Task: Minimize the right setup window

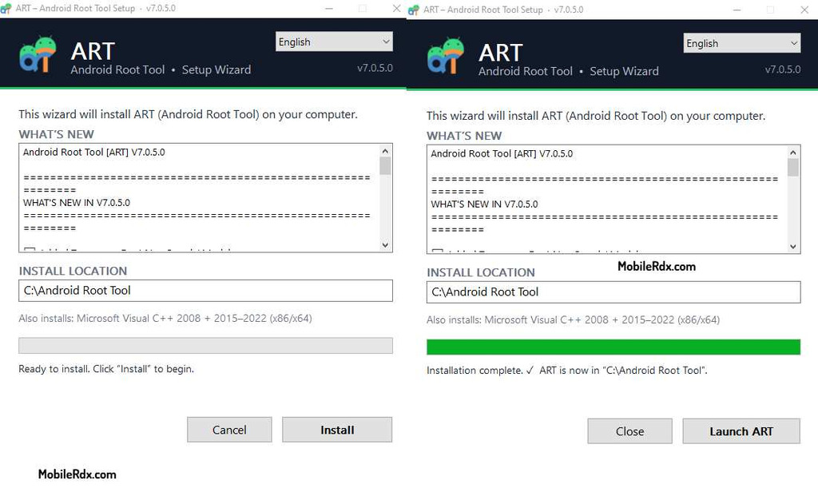Action: 737,10
